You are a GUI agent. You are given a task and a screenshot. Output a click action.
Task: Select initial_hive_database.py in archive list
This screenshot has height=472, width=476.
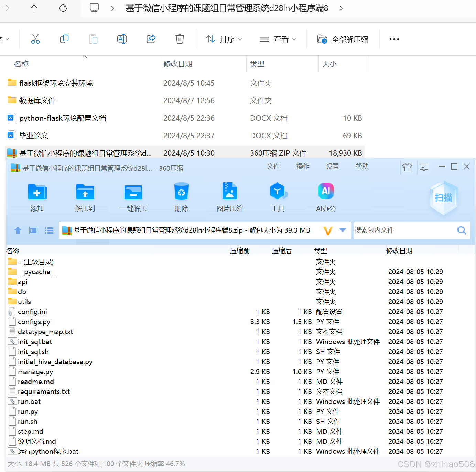point(240,362)
